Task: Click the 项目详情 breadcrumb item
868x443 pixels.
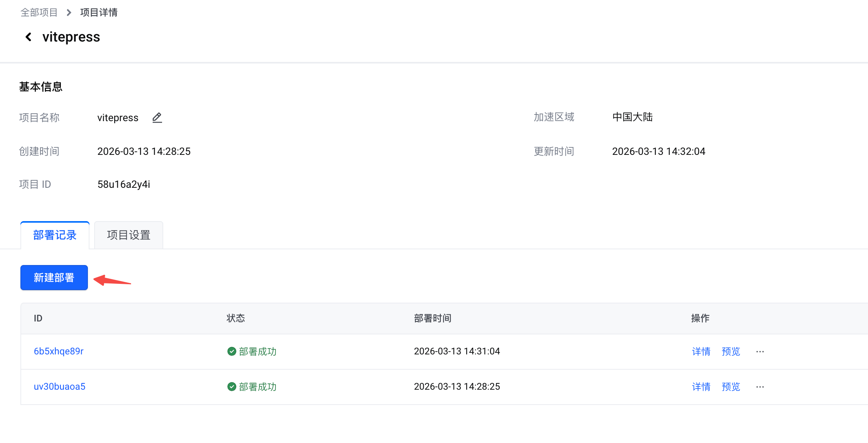Action: (98, 13)
